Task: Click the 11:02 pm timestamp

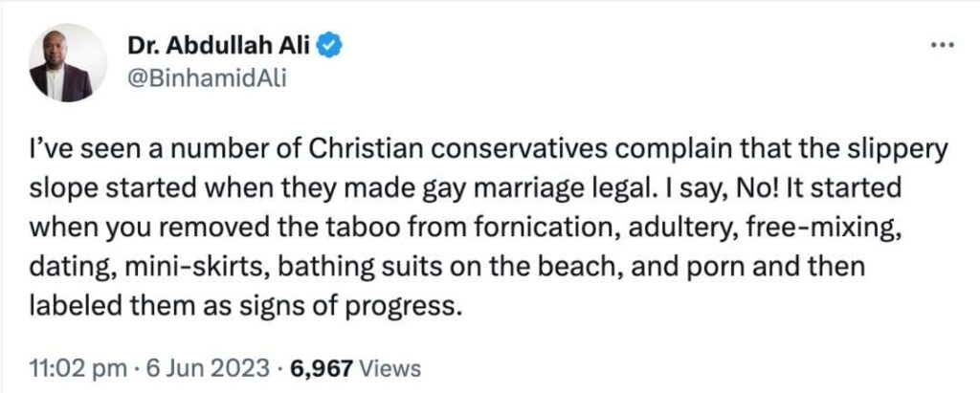Action: coord(68,368)
